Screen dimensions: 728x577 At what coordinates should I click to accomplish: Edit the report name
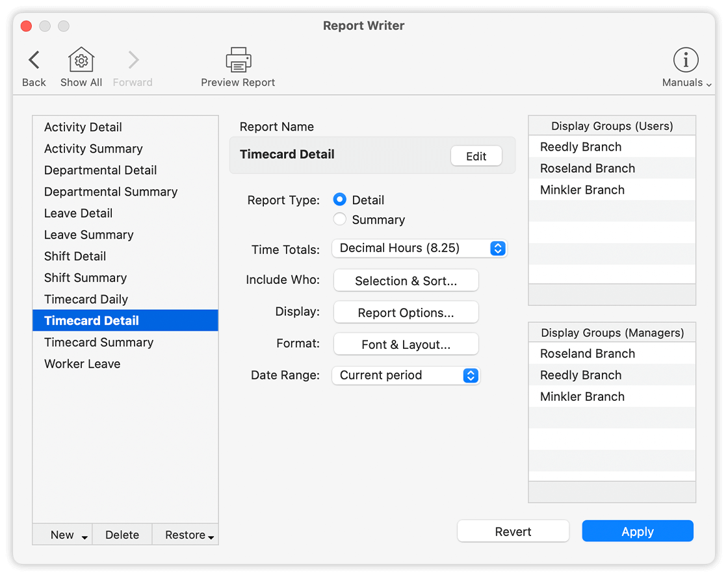point(476,156)
